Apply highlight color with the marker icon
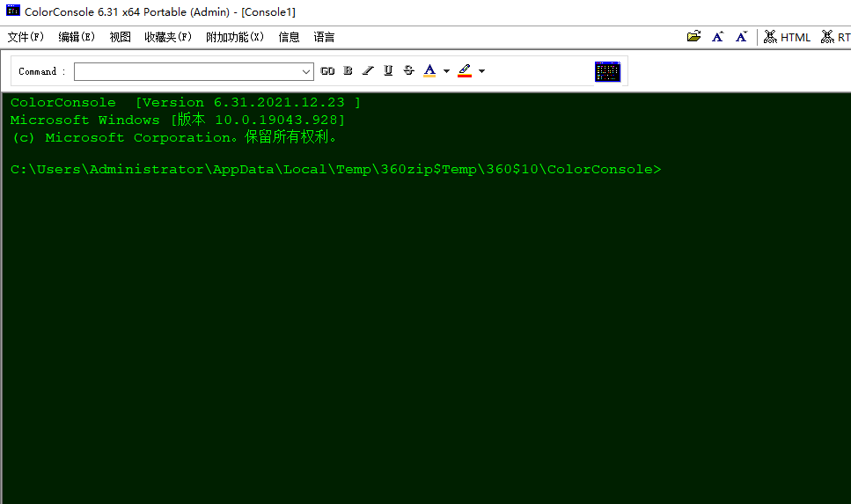851x504 pixels. tap(465, 71)
